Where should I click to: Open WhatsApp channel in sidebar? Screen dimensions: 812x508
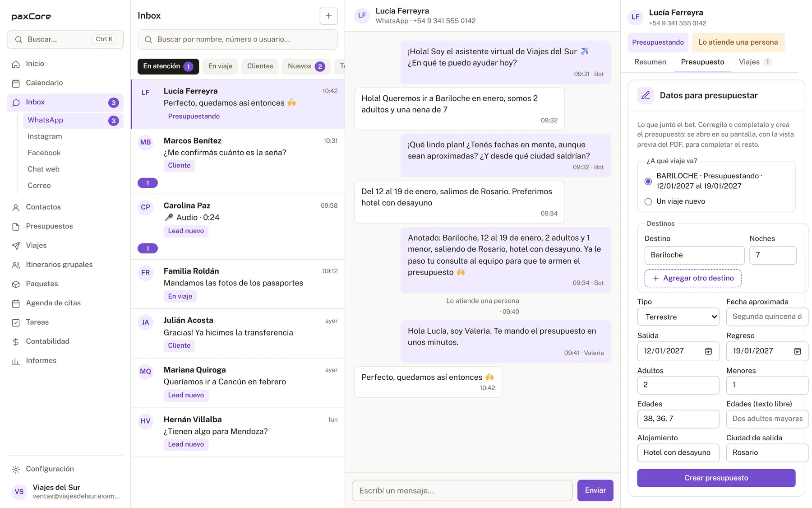tap(73, 120)
